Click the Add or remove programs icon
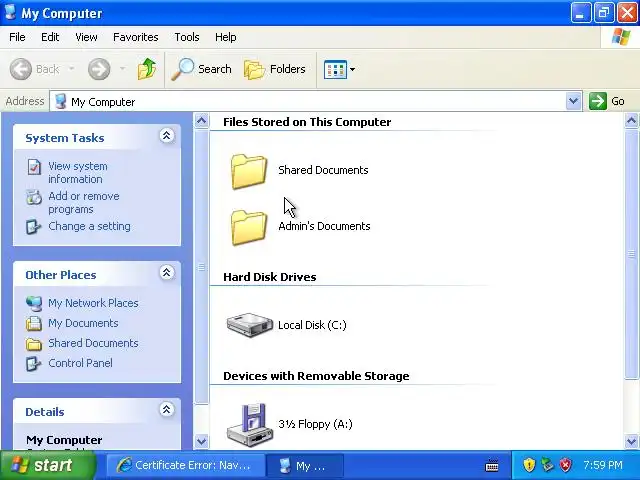 pos(34,197)
